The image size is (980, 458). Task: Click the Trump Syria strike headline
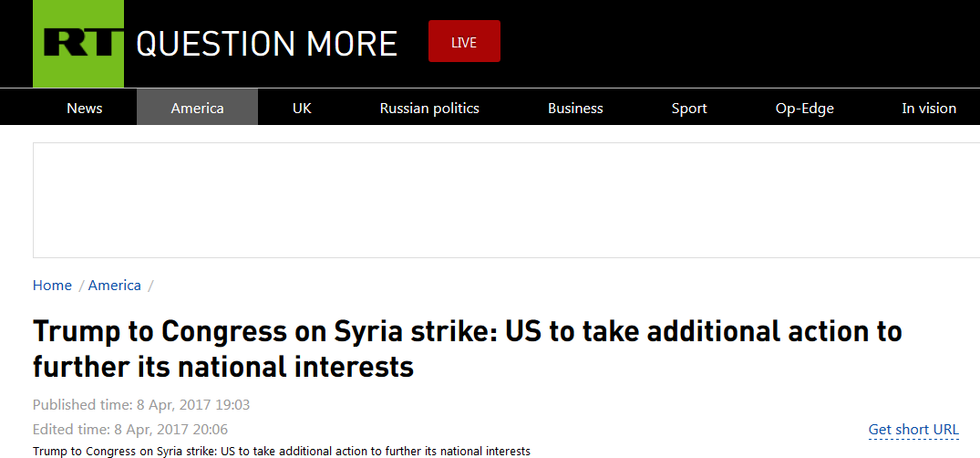coord(467,349)
